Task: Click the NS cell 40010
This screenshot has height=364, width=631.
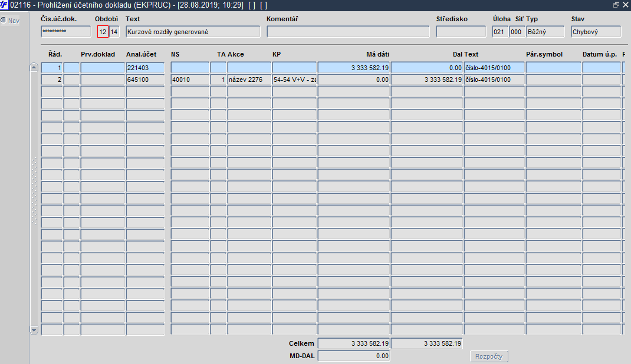Action: (190, 80)
